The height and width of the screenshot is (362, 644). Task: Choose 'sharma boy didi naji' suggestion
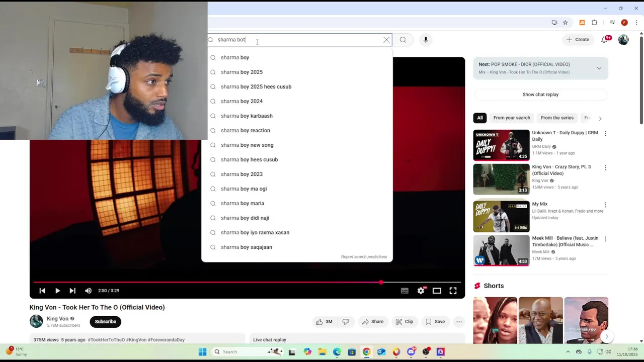[x=297, y=218]
